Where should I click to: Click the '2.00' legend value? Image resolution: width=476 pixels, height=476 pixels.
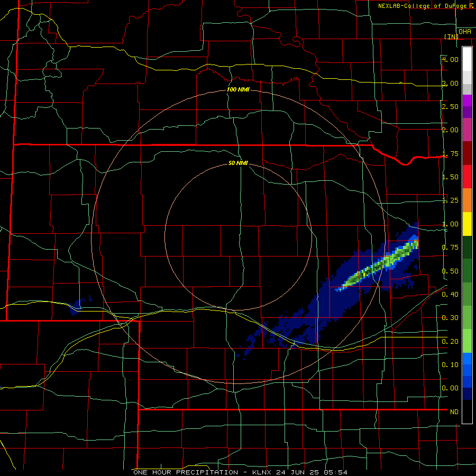point(450,130)
